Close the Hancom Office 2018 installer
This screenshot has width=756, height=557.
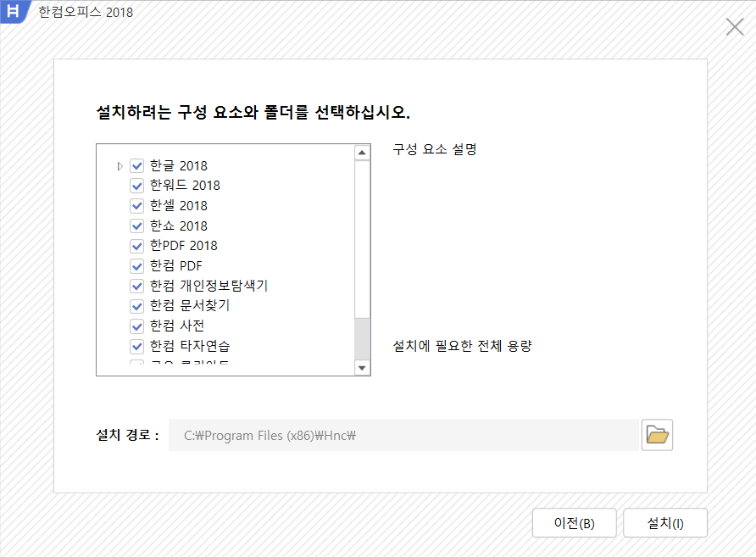[734, 27]
